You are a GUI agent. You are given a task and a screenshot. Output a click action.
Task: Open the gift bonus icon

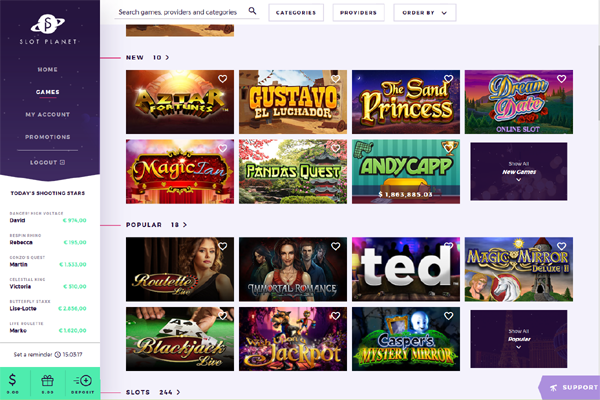tap(47, 383)
